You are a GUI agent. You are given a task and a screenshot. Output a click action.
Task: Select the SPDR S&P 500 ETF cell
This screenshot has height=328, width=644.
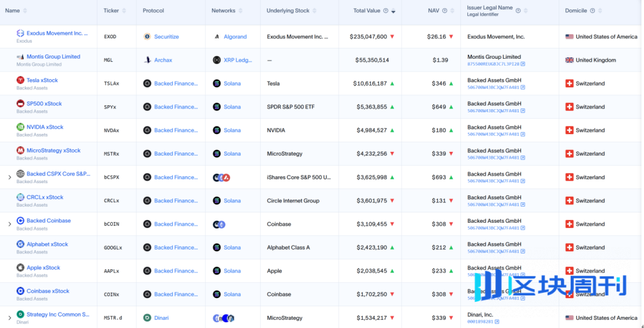click(x=290, y=107)
